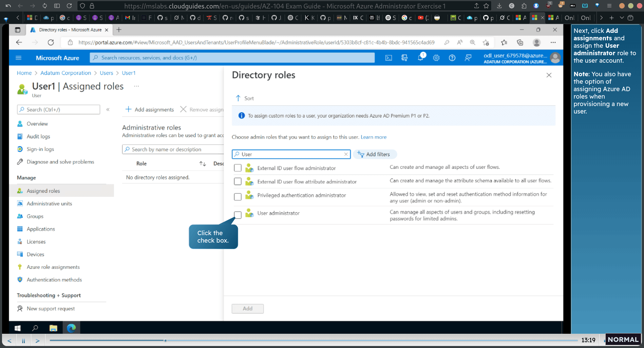
Task: Open Edge collections icon
Action: pyautogui.click(x=520, y=42)
